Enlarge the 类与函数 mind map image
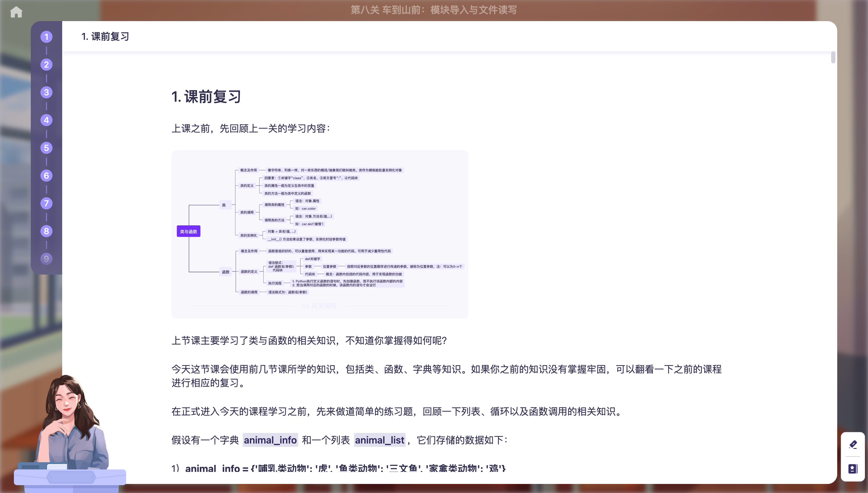 [x=319, y=234]
